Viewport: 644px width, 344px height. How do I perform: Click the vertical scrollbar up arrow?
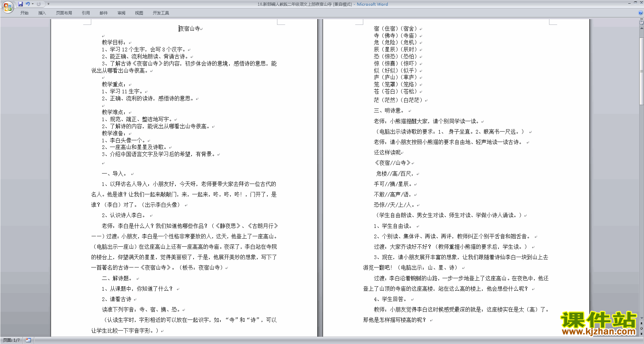641,28
